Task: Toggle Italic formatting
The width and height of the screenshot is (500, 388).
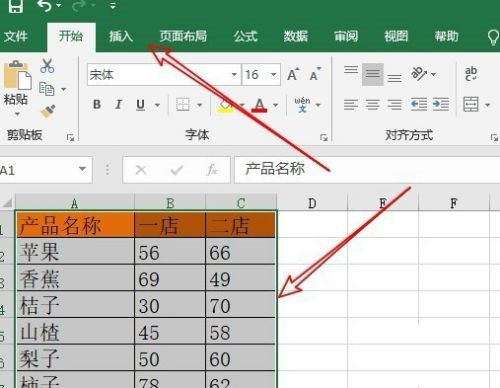Action: (x=118, y=105)
